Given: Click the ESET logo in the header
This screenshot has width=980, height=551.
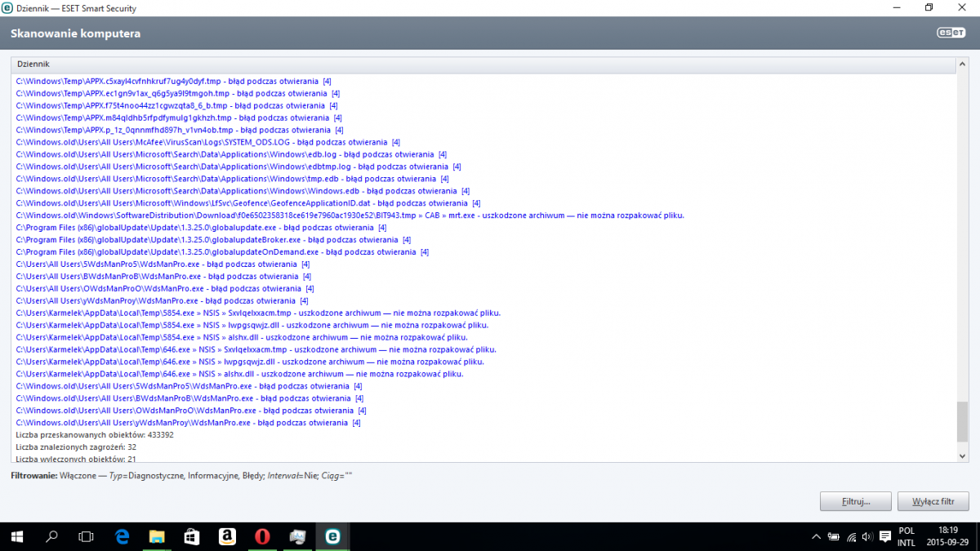Looking at the screenshot, I should (951, 33).
